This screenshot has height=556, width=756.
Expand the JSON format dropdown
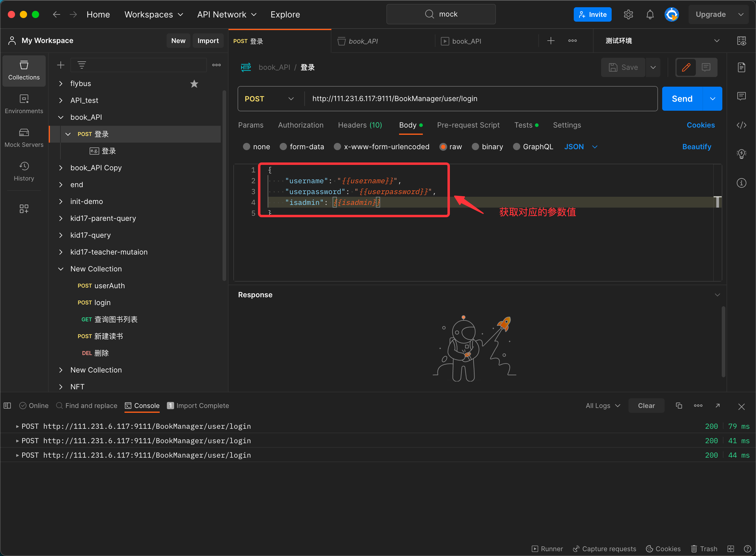(580, 147)
